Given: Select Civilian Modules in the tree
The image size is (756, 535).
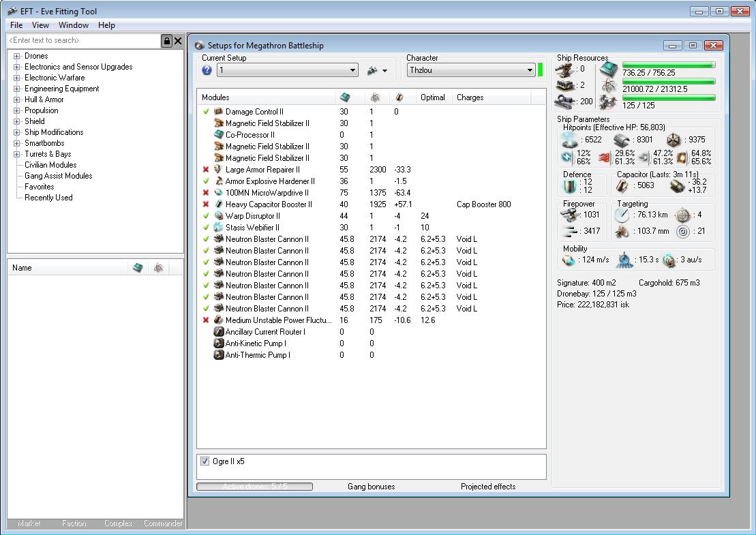Looking at the screenshot, I should tap(50, 165).
